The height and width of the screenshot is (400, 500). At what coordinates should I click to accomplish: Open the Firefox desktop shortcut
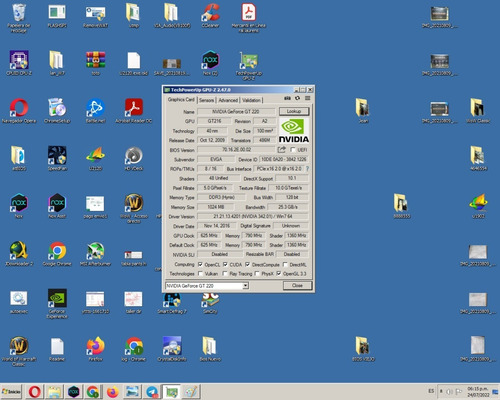[x=96, y=349]
